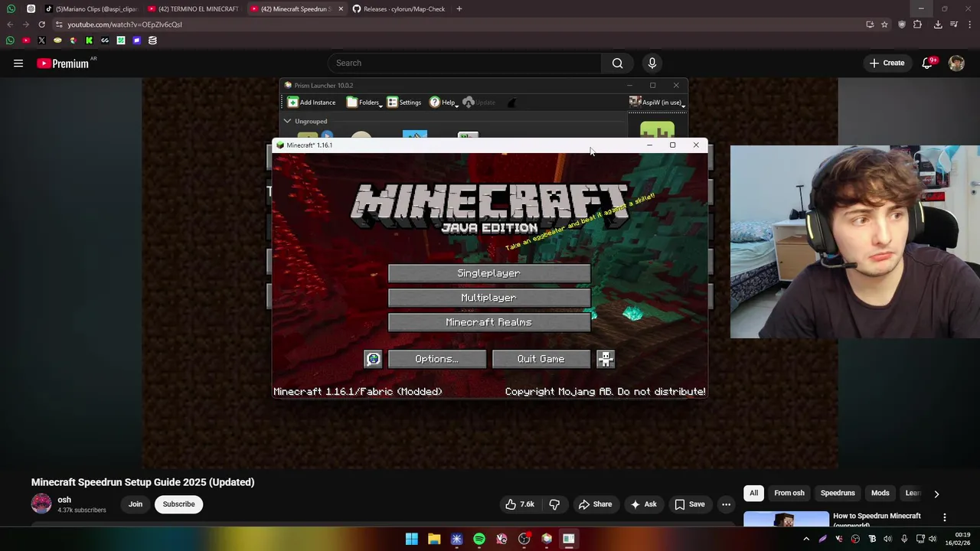Open more actions for the video
980x551 pixels.
(x=726, y=504)
